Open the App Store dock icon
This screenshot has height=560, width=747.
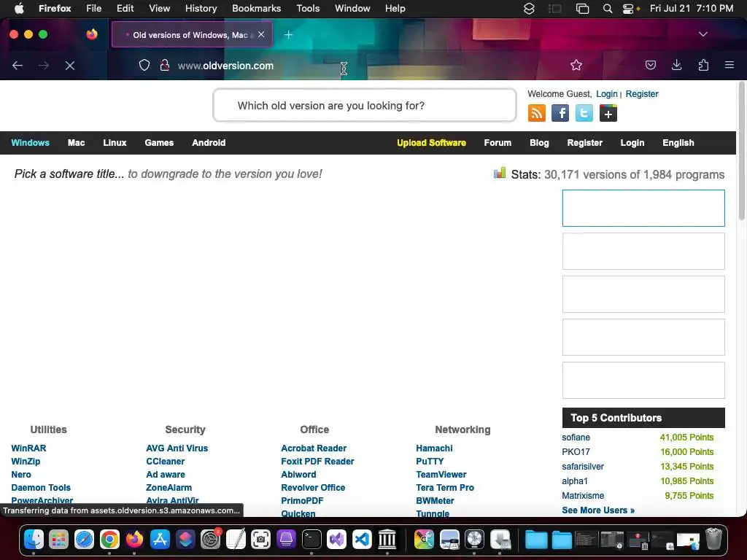(x=160, y=539)
